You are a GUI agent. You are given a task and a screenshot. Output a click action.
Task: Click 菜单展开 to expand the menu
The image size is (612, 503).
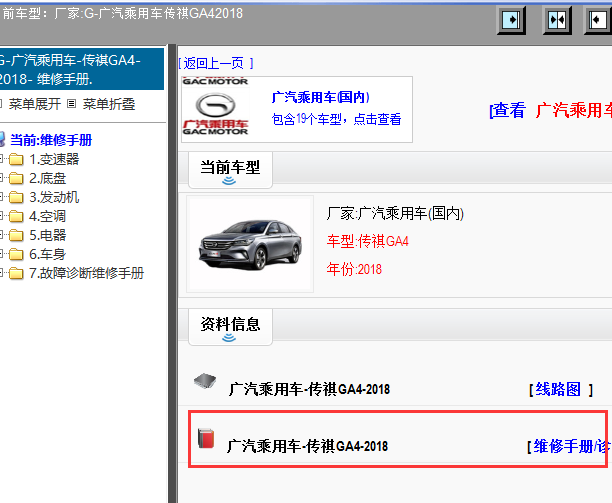tap(34, 104)
